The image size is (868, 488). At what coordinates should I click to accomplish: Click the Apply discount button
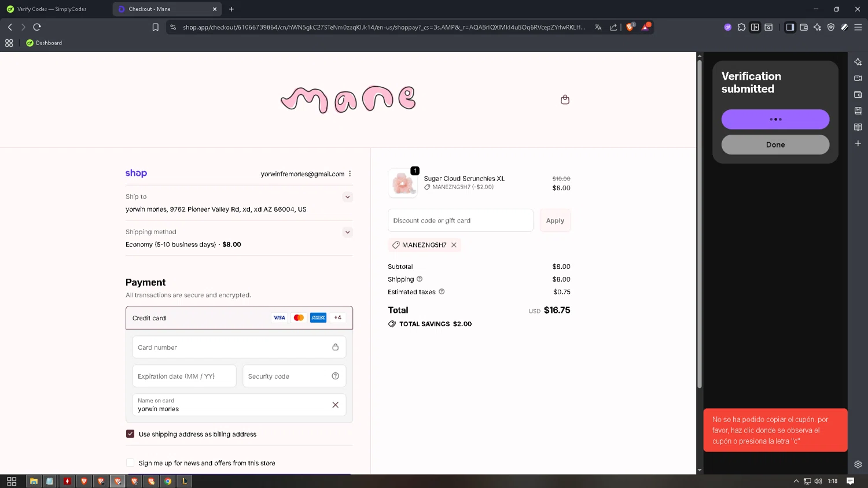click(x=555, y=220)
